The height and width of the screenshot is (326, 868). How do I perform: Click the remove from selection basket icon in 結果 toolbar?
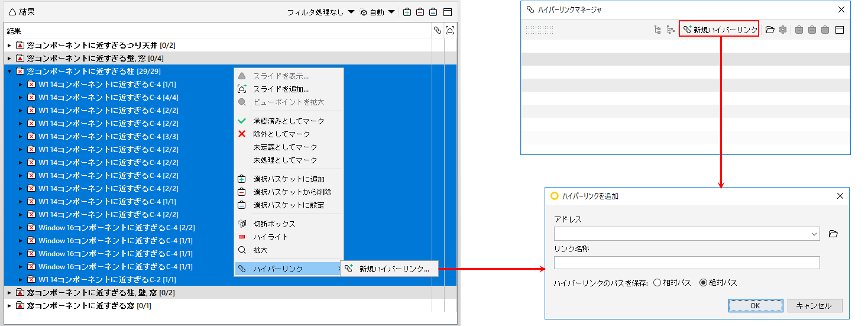point(420,12)
